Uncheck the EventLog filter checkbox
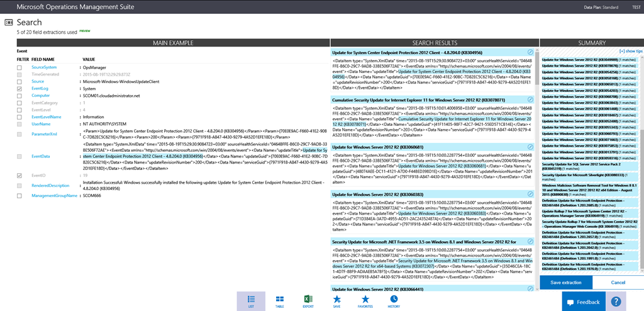Image resolution: width=644 pixels, height=311 pixels. 19,88
